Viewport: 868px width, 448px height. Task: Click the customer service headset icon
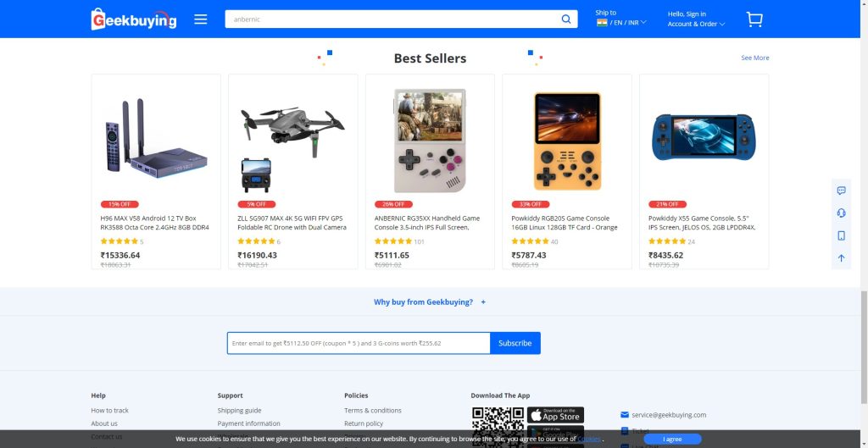pos(841,213)
